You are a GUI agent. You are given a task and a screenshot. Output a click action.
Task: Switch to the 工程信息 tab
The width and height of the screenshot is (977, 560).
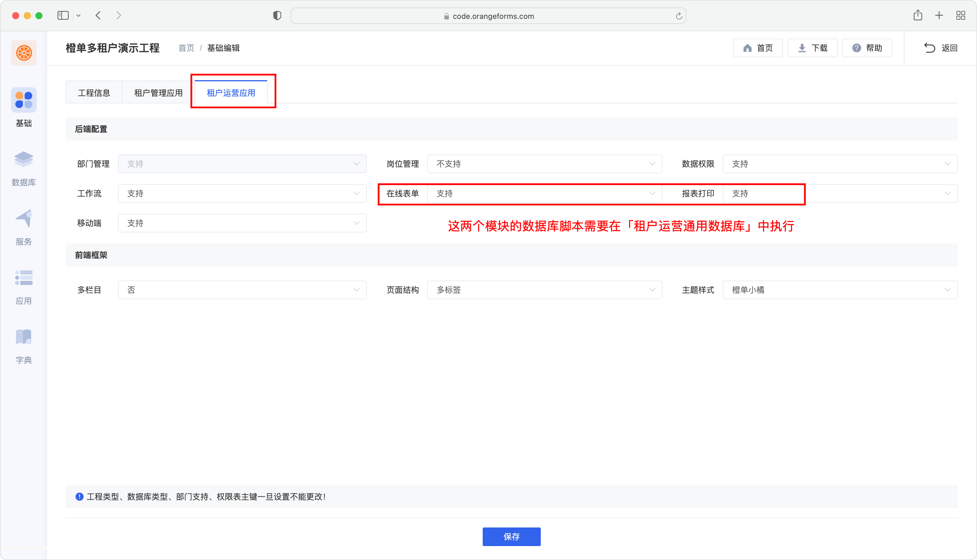(94, 93)
